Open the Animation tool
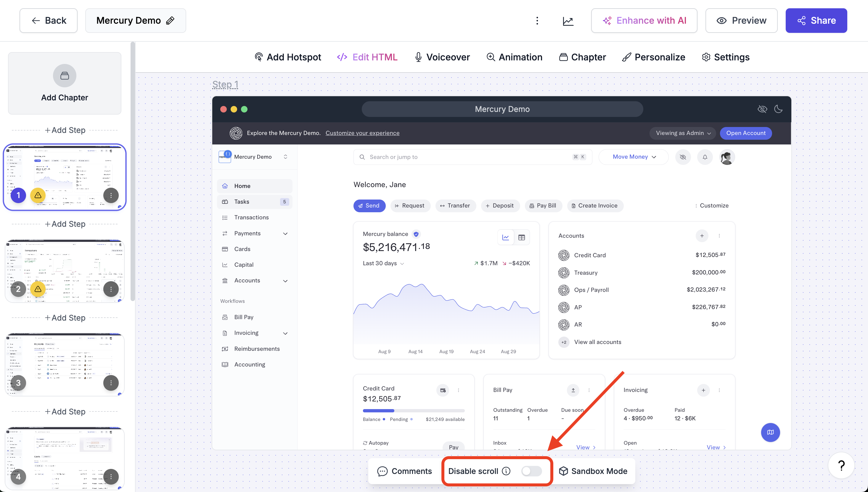This screenshot has height=492, width=868. 514,57
